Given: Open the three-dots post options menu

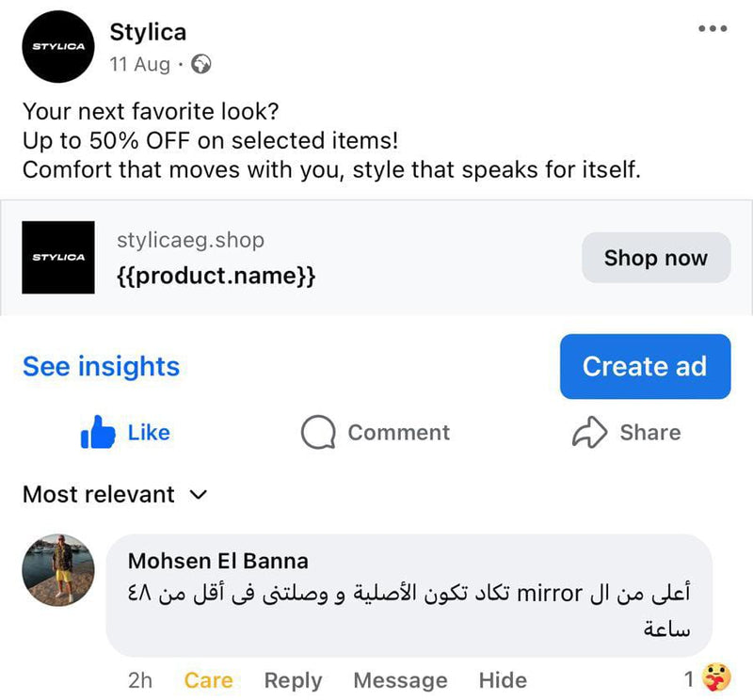Looking at the screenshot, I should tap(713, 28).
